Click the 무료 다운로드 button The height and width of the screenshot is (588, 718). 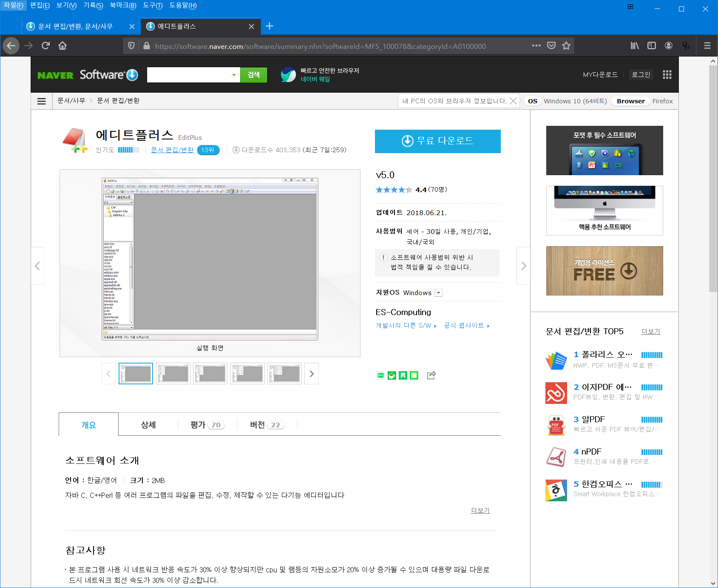(x=438, y=141)
